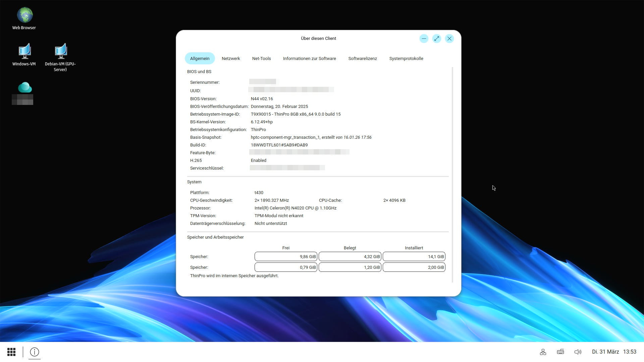The image size is (644, 362).
Task: Click the free storage field showing 9,86 GiB
Action: 285,256
